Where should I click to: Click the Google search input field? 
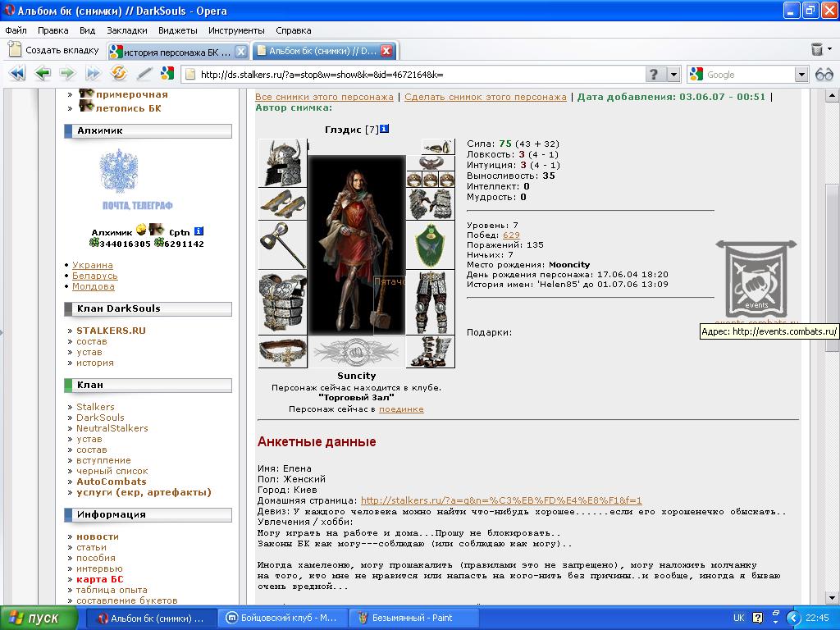point(749,75)
